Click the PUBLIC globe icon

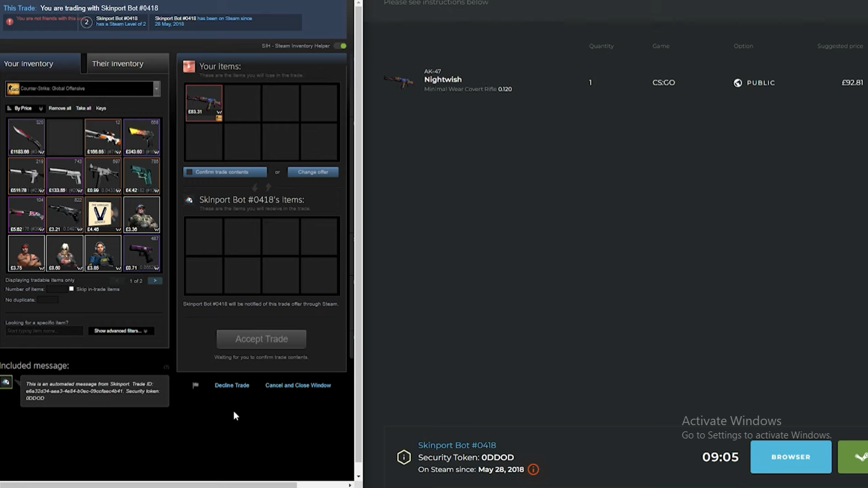point(738,83)
